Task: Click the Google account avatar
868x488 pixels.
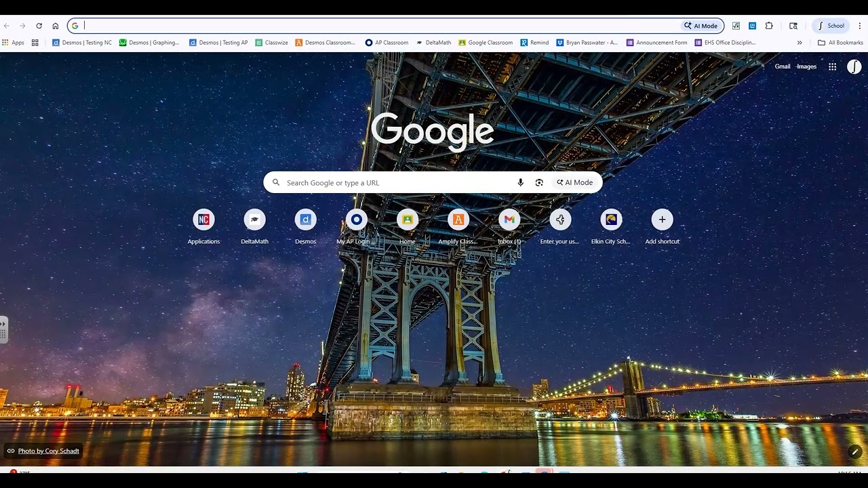Action: click(x=854, y=66)
